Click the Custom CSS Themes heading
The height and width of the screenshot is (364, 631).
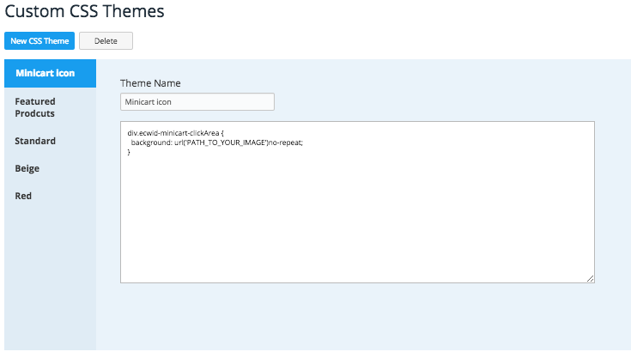[x=84, y=11]
